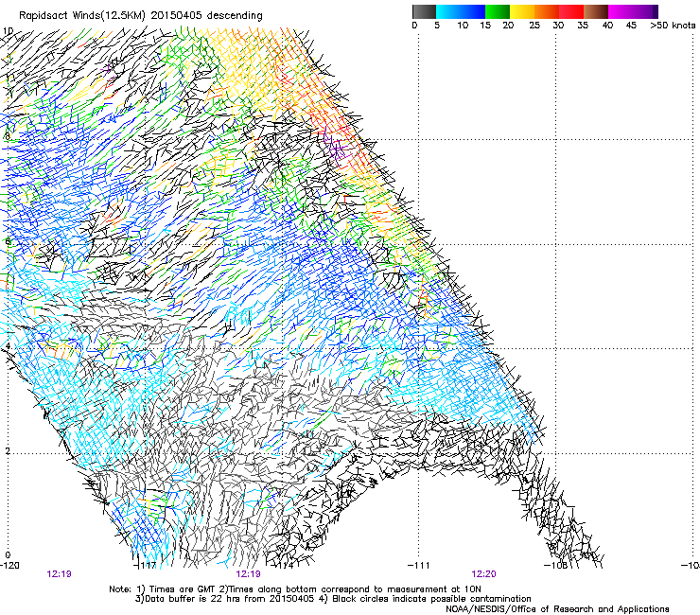Click the latitude axis label "4"
The width and height of the screenshot is (700, 615).
coord(8,346)
